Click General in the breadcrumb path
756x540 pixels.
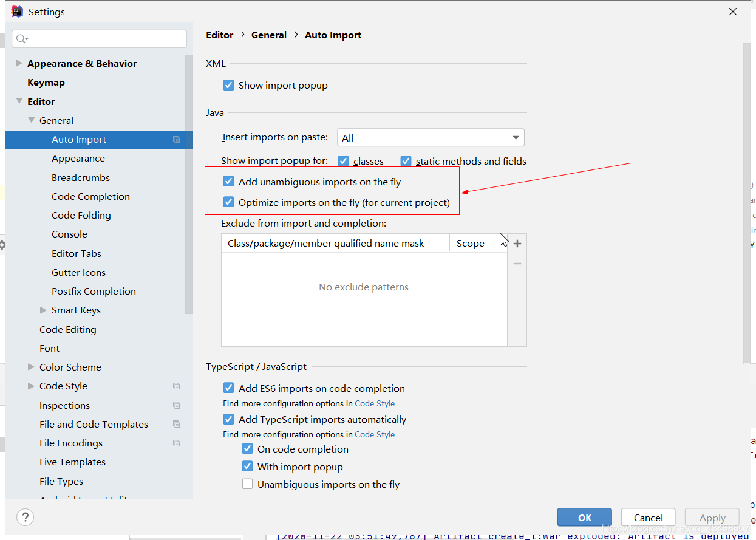pos(269,35)
